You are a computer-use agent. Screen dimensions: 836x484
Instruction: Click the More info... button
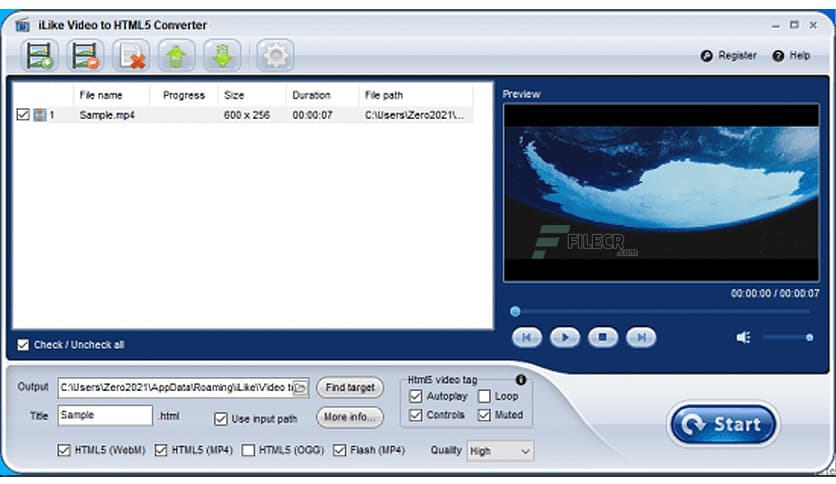tap(350, 417)
